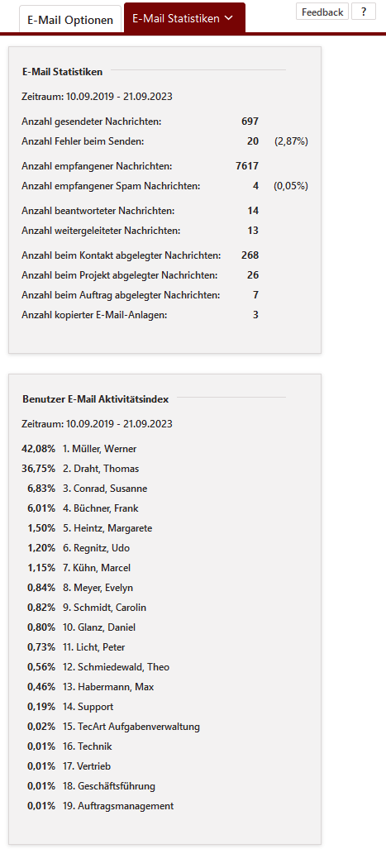
Task: Click the Feedback button
Action: point(322,12)
